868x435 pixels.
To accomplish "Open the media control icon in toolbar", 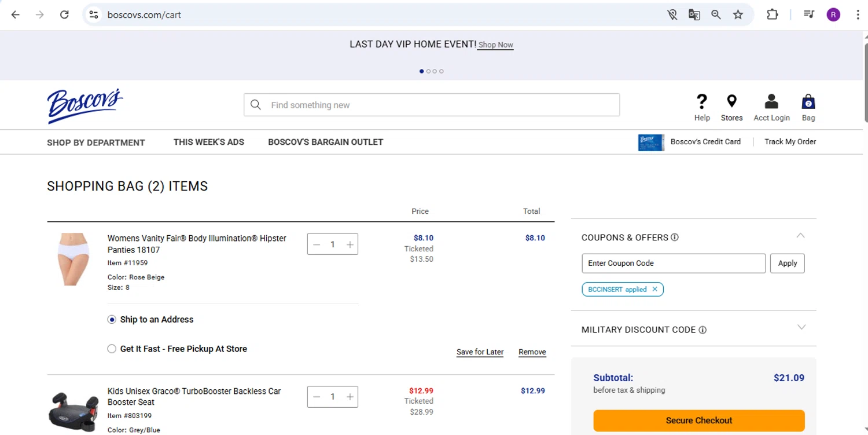I will click(x=810, y=15).
